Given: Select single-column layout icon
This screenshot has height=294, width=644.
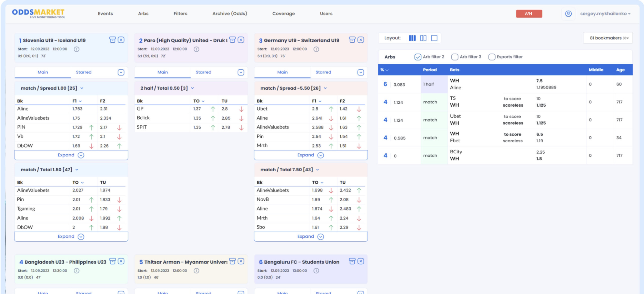Looking at the screenshot, I should (x=434, y=38).
